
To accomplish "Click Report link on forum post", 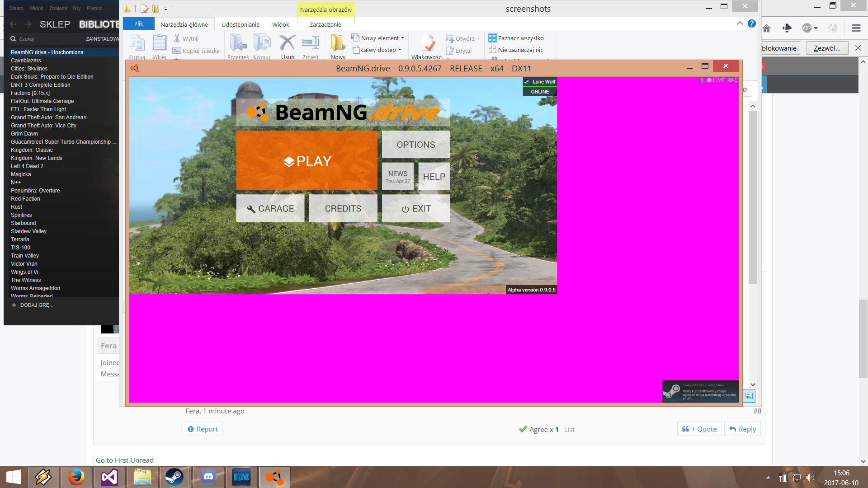I will pos(203,429).
